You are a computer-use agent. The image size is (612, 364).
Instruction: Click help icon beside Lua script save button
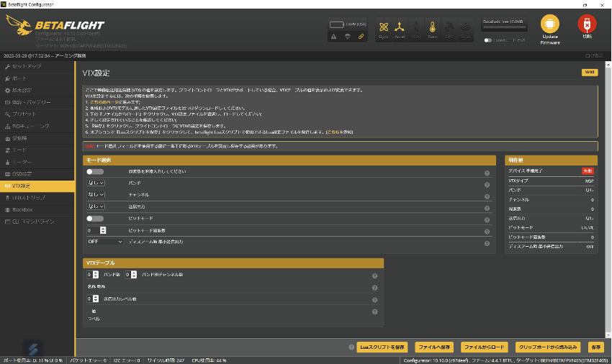[351, 347]
